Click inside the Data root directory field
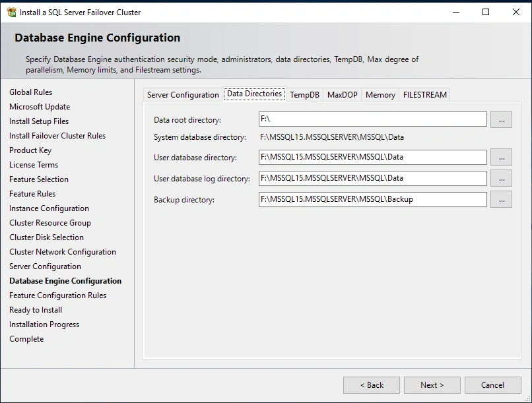532x403 pixels. click(x=373, y=119)
